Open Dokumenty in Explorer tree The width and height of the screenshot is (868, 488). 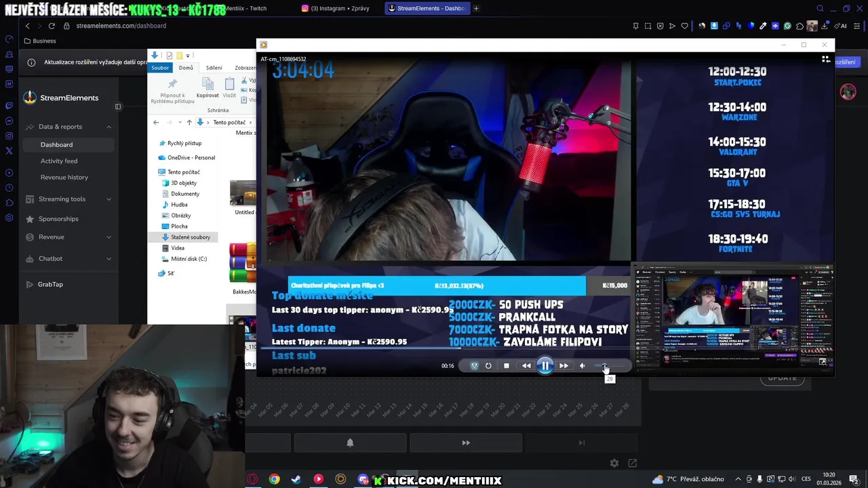coord(180,194)
